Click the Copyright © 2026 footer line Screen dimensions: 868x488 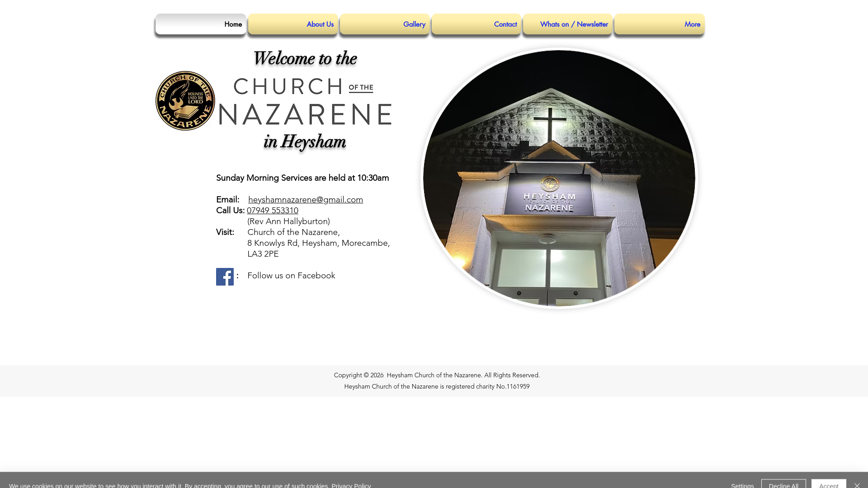pos(437,375)
